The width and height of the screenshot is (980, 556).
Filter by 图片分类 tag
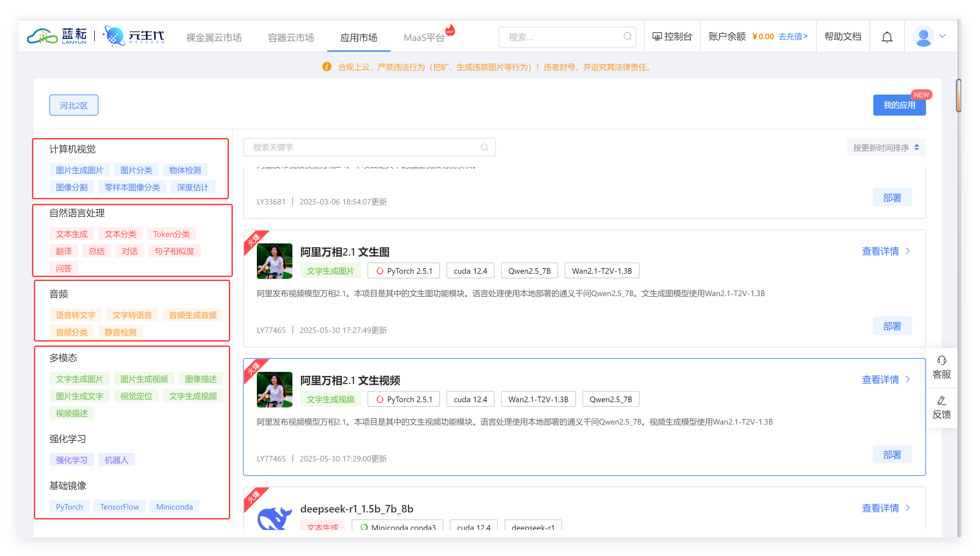tap(136, 170)
